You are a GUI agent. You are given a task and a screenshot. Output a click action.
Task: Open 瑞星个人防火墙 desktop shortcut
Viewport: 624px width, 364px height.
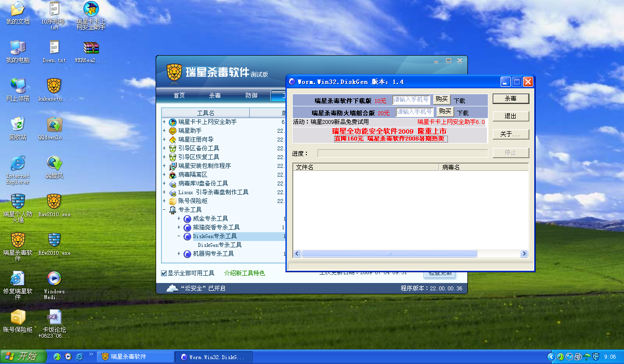(x=18, y=208)
